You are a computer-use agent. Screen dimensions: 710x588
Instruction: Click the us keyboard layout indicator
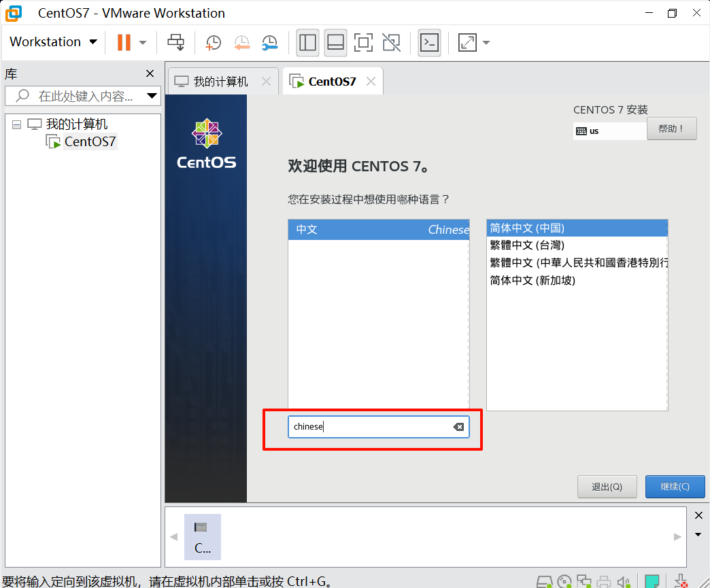click(609, 131)
